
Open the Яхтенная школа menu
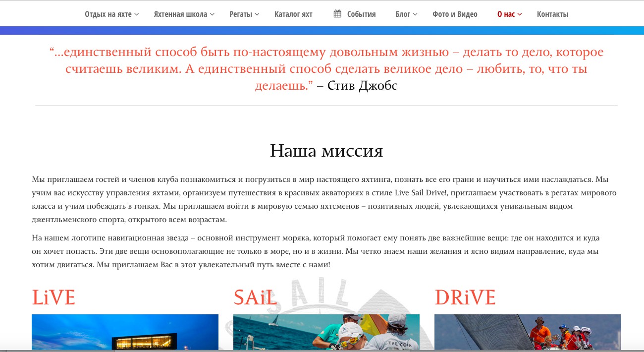(180, 14)
